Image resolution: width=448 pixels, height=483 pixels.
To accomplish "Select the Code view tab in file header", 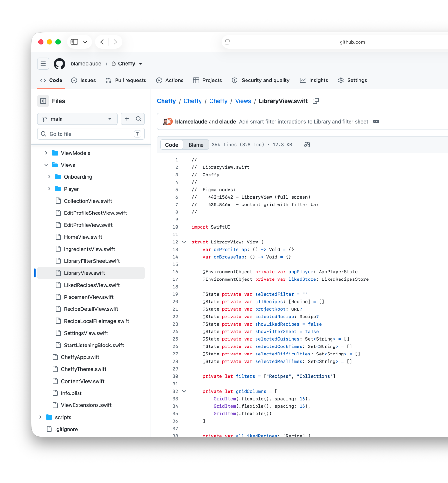I will [172, 145].
